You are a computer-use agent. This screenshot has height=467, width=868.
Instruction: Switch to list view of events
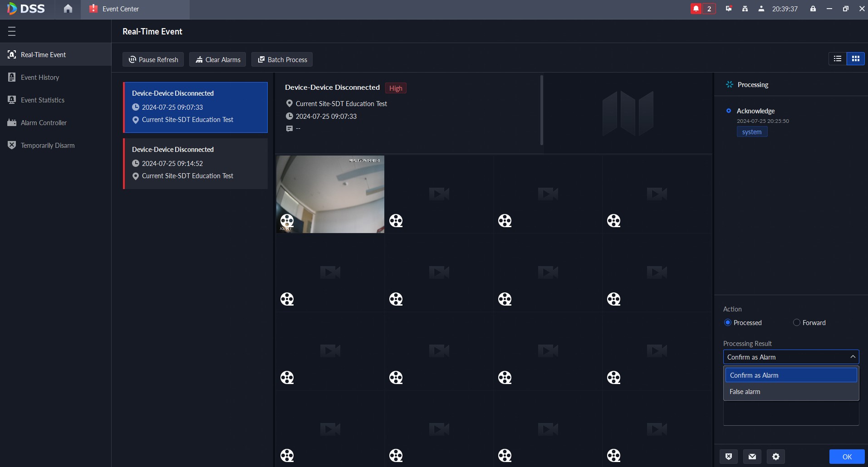pos(838,58)
